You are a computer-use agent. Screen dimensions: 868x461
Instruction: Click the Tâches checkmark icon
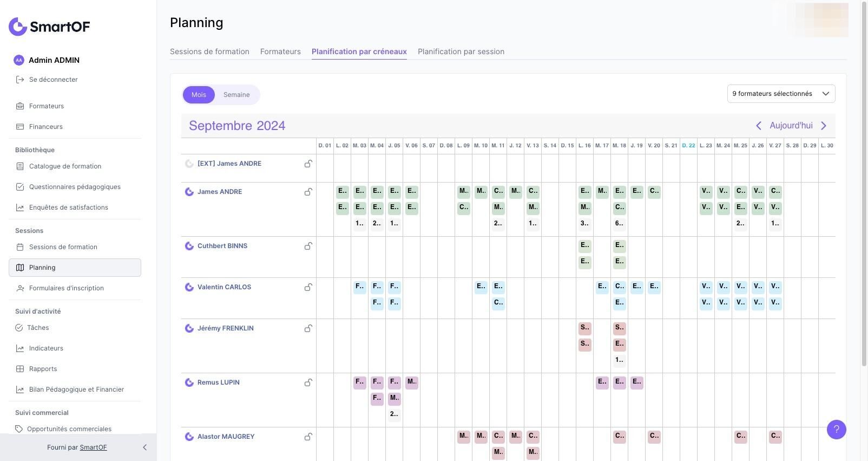(19, 328)
